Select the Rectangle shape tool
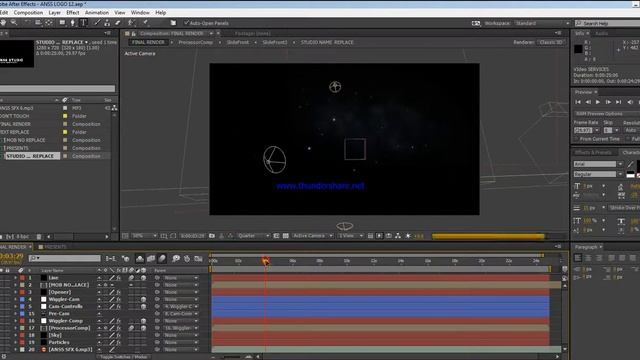640x360 pixels. (x=62, y=23)
